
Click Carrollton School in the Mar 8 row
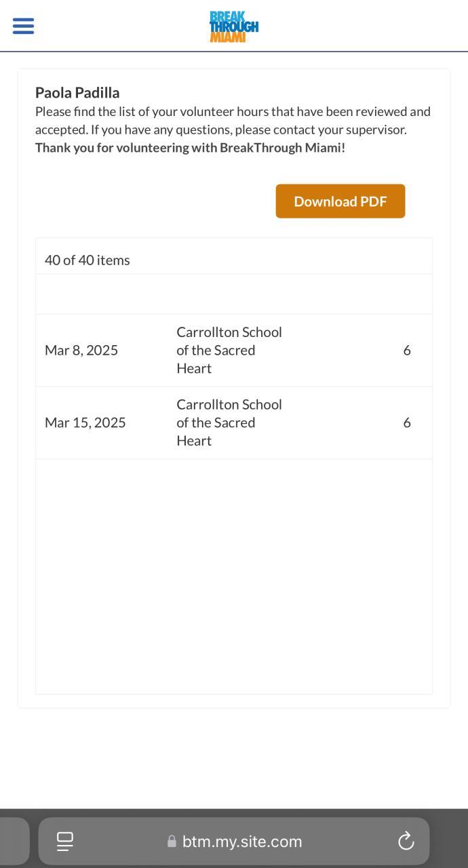(x=229, y=351)
